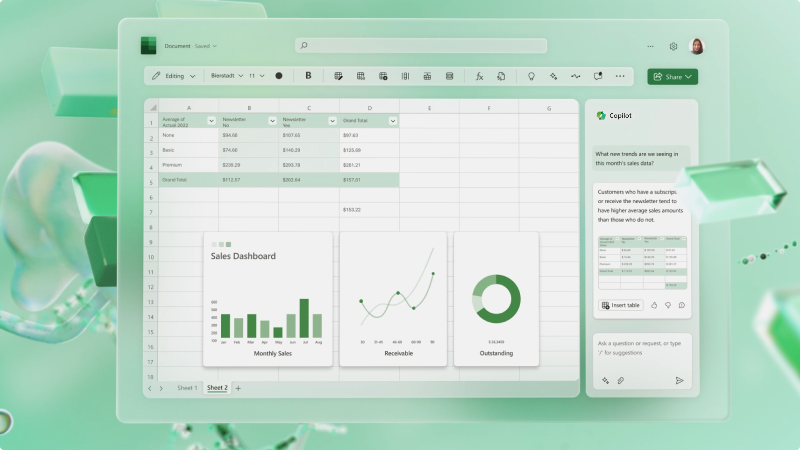Click the send arrow in Copilot
Viewport: 800px width, 450px height.
click(679, 380)
